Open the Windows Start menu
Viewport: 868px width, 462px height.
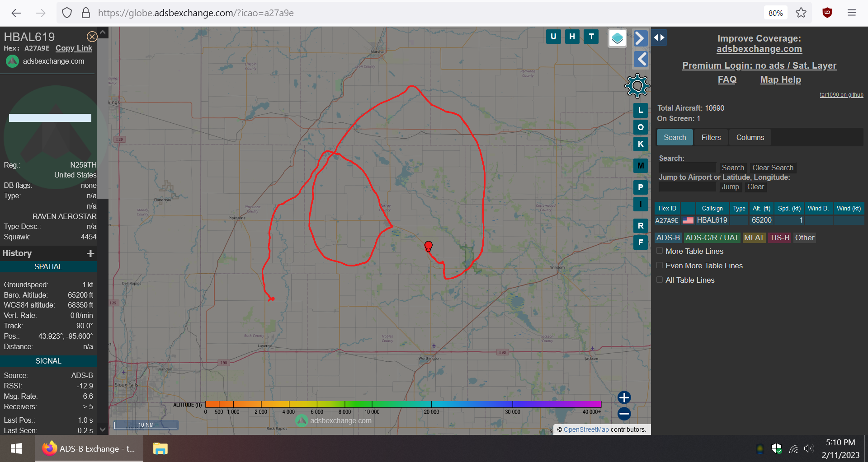(16, 448)
